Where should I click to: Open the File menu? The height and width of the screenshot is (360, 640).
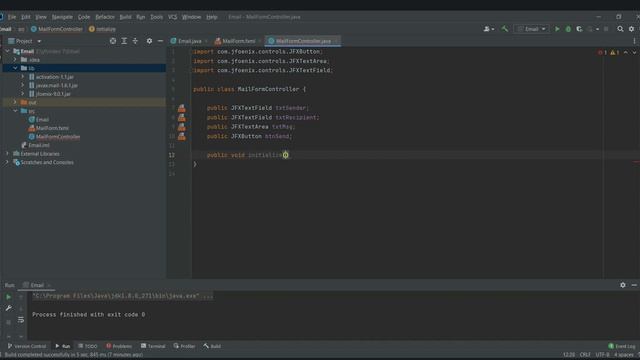tap(12, 17)
